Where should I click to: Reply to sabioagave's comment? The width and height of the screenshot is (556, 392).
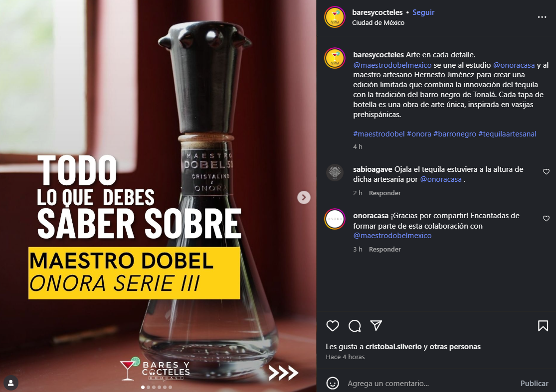coord(385,193)
